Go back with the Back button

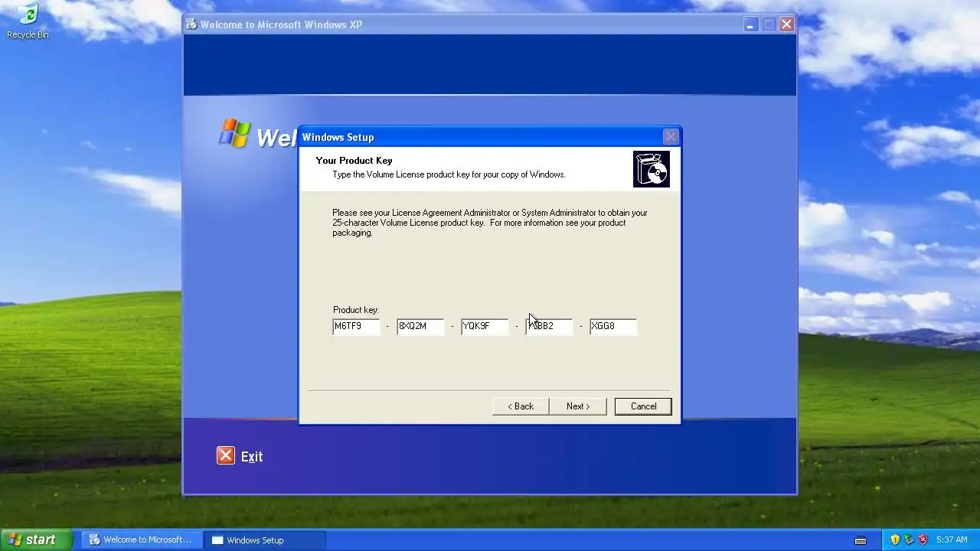521,406
